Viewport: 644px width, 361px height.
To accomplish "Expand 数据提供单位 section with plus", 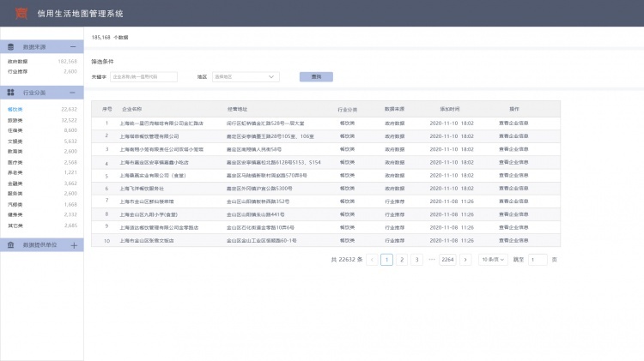I will click(73, 245).
